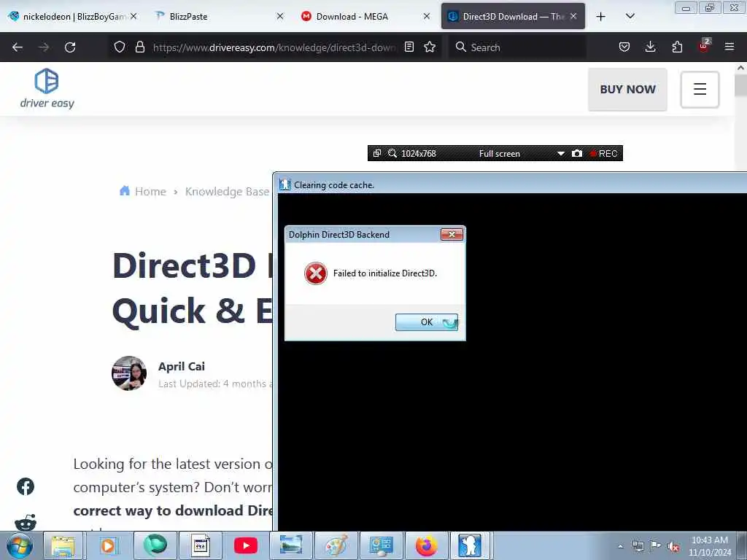Open the YouTube taskbar icon
Viewport: 747px width, 560px height.
pos(246,545)
